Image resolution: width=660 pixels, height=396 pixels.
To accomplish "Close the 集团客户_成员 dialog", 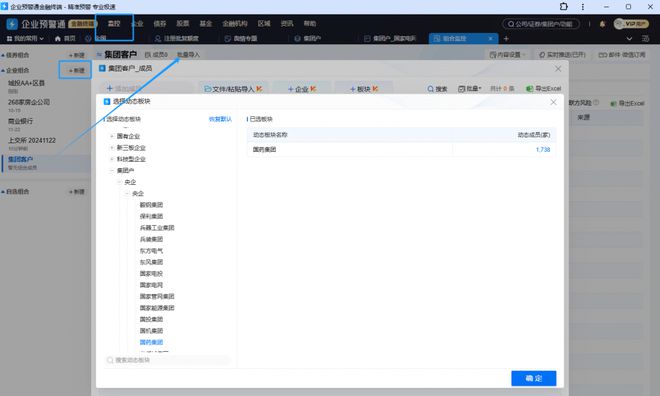I will click(558, 69).
